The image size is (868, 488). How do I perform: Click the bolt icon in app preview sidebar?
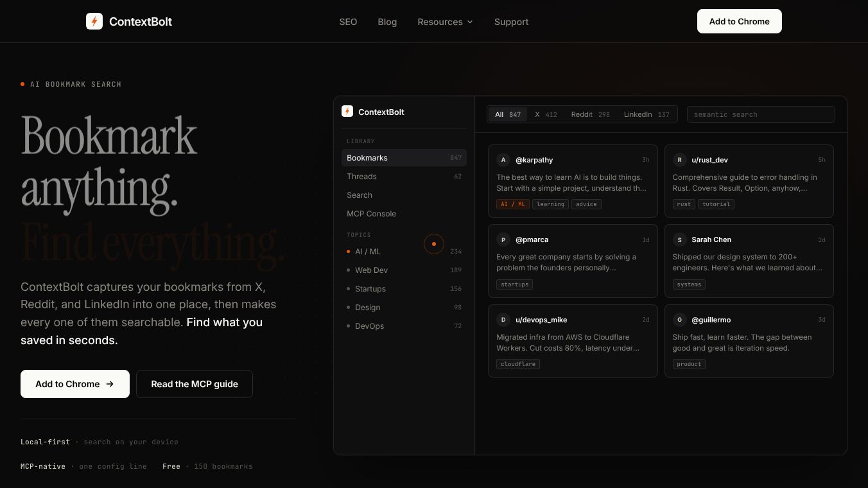(347, 111)
